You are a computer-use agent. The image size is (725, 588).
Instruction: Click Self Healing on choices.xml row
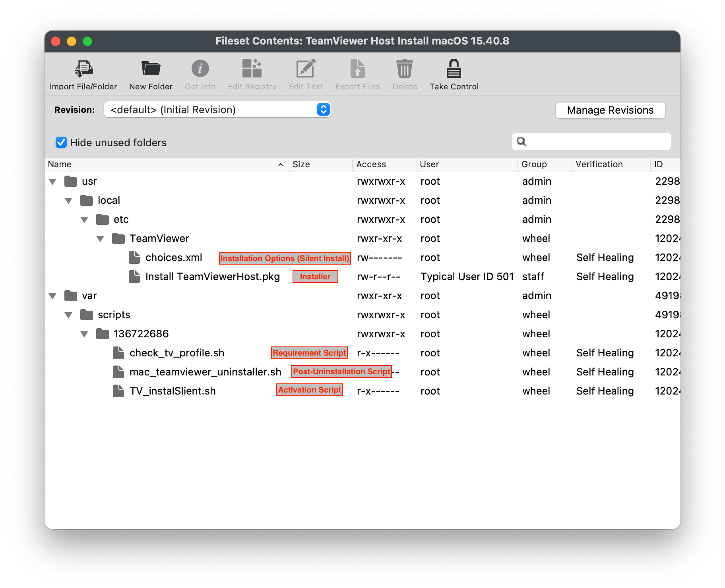click(605, 257)
